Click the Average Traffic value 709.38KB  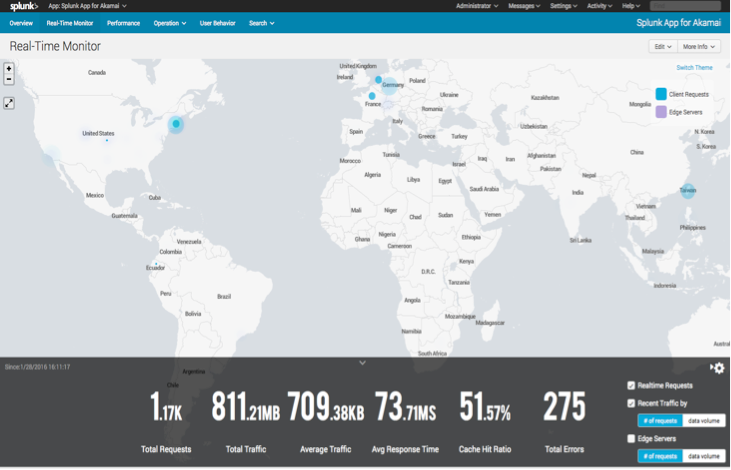(325, 407)
